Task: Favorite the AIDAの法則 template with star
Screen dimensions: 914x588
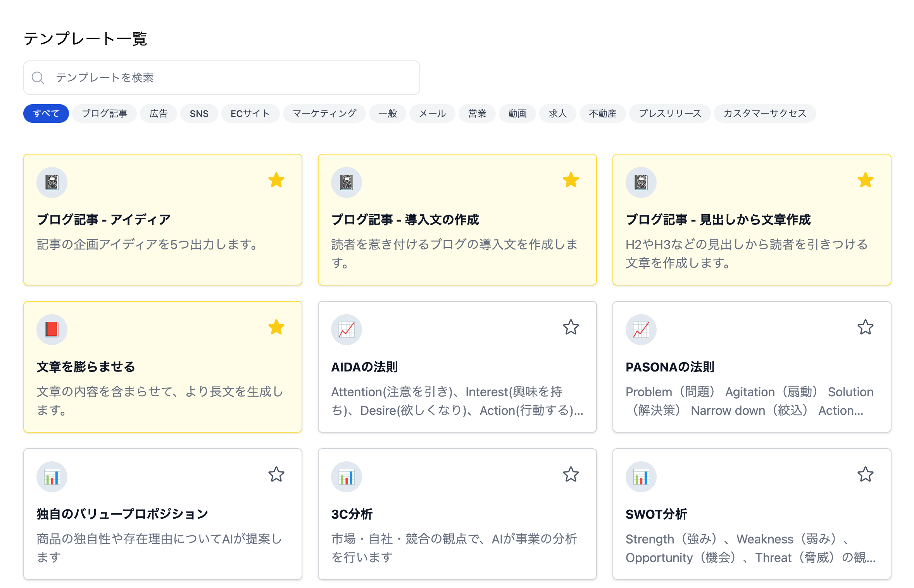Action: tap(571, 327)
